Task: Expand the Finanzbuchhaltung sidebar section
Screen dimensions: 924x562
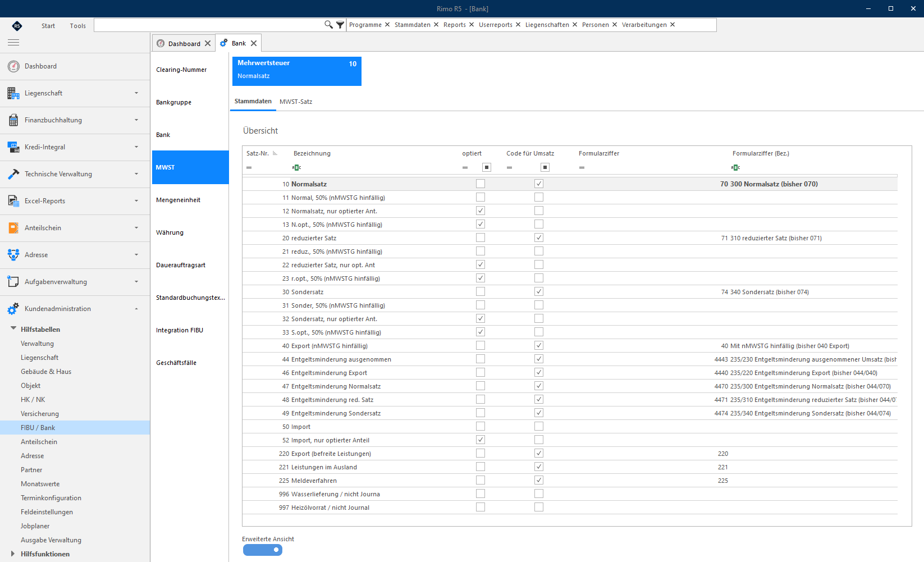Action: tap(136, 120)
